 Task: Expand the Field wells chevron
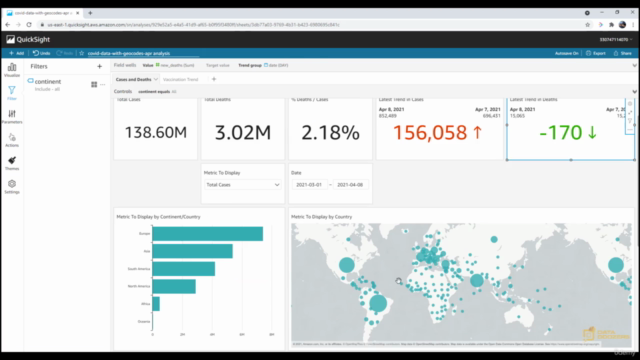(x=634, y=65)
